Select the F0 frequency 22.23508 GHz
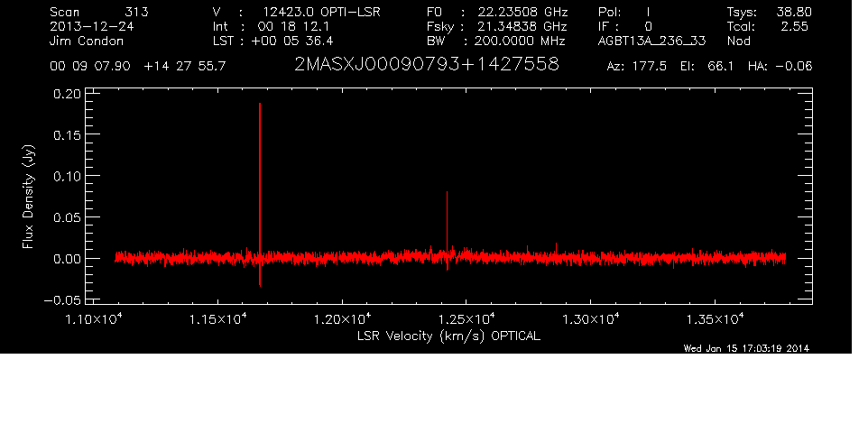The width and height of the screenshot is (868, 442). (x=522, y=12)
